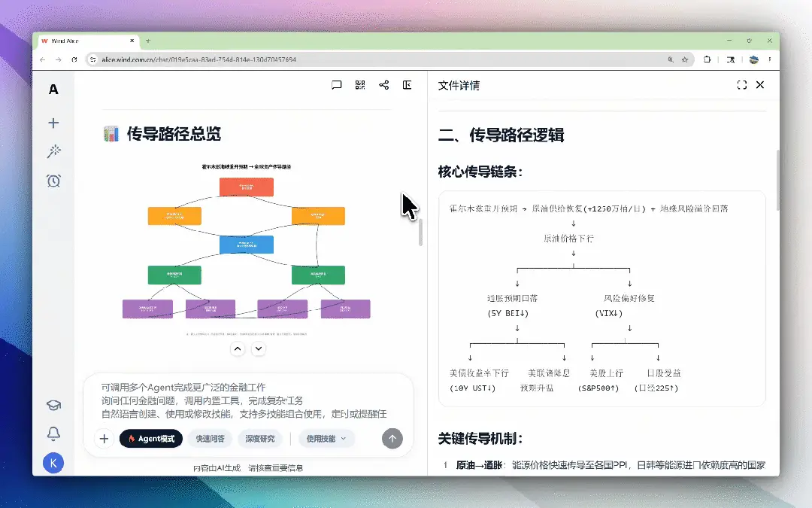This screenshot has width=812, height=508.
Task: Click the 风险偏好修复 node text
Action: [x=629, y=299]
